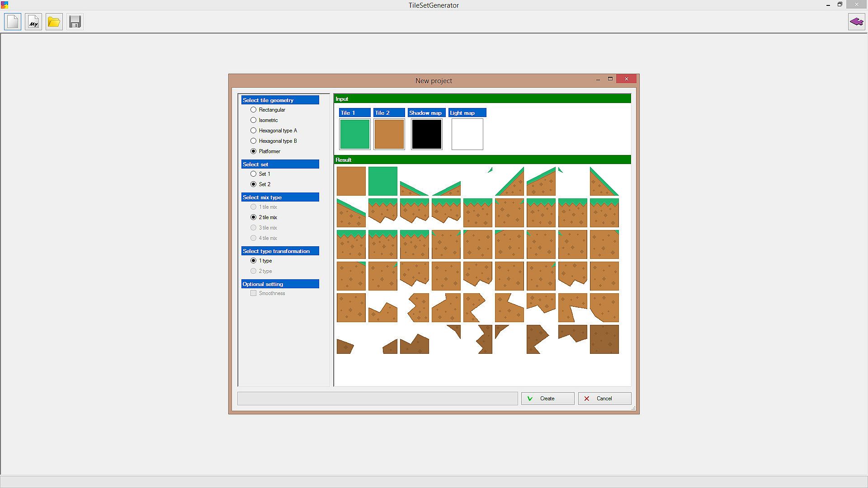
Task: Click the brown Tile 2 input swatch
Action: coord(389,134)
